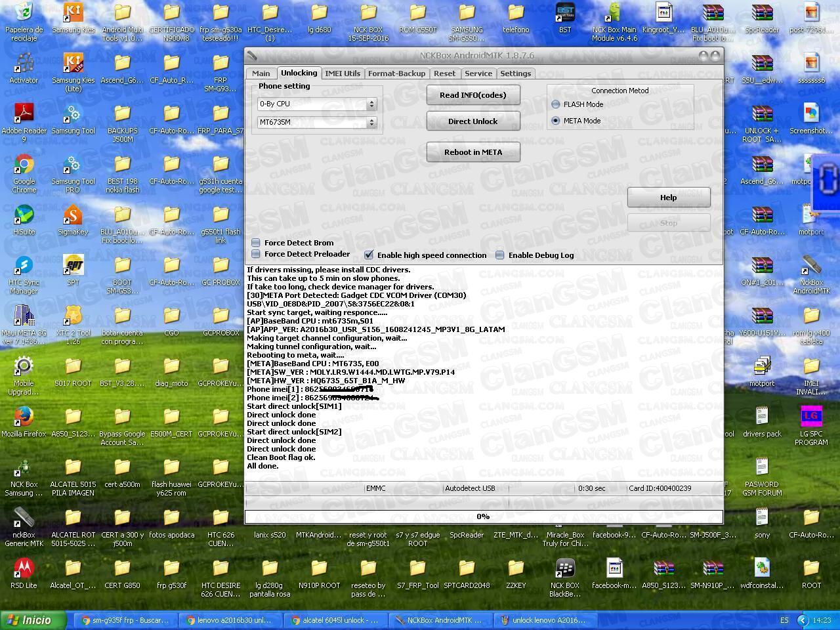Screen dimensions: 840x630
Task: Open the Start menu Inicio button
Action: (34, 620)
